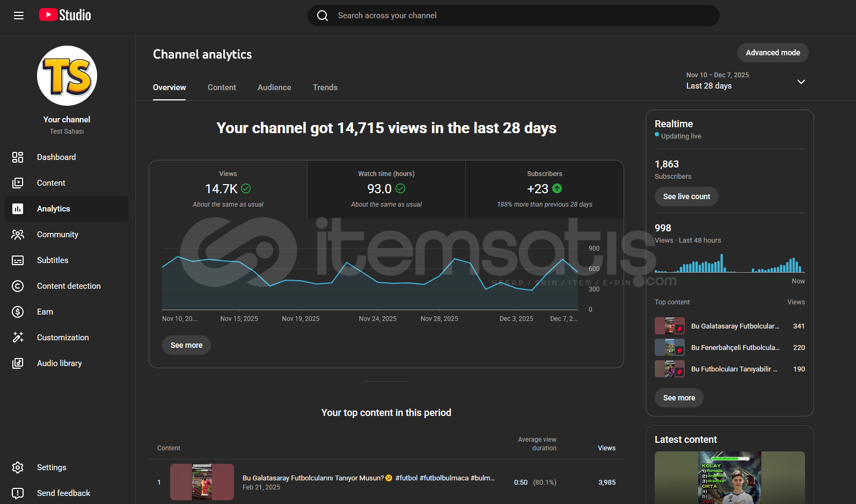Go to Subtitles in the sidebar

tap(53, 260)
